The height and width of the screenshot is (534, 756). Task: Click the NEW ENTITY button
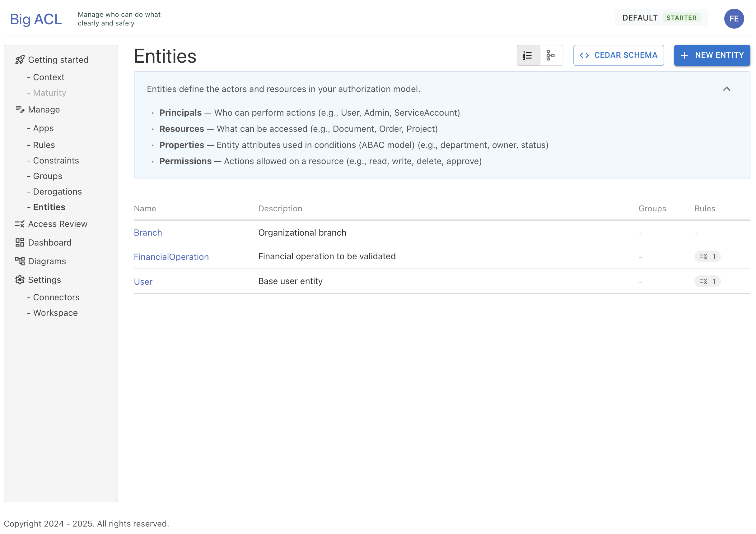pos(712,55)
